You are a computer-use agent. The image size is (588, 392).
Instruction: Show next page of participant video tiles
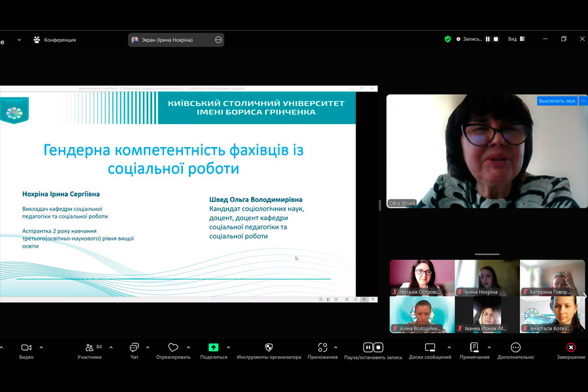click(x=584, y=297)
